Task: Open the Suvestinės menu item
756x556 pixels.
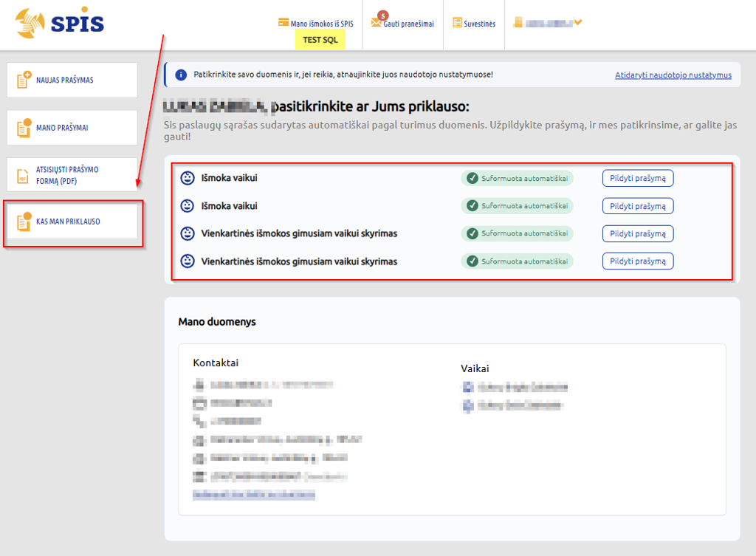Action: [479, 24]
